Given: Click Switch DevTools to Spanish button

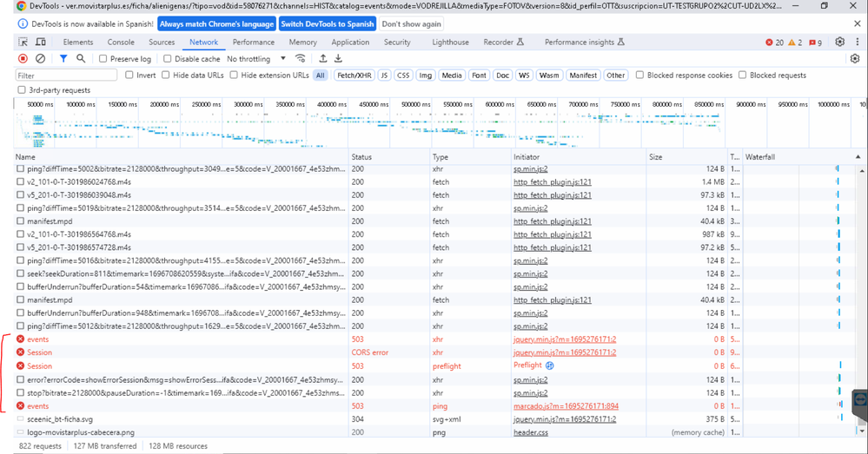Looking at the screenshot, I should tap(328, 24).
